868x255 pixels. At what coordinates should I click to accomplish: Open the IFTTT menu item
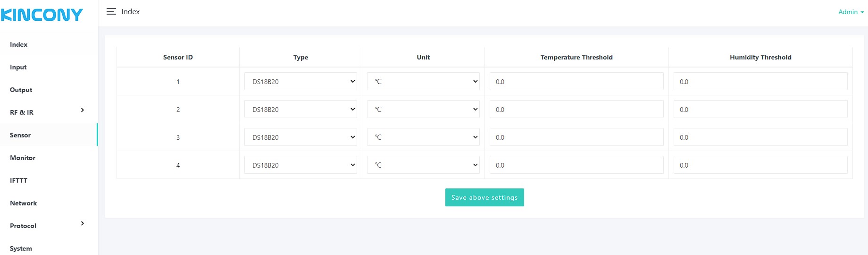(19, 180)
